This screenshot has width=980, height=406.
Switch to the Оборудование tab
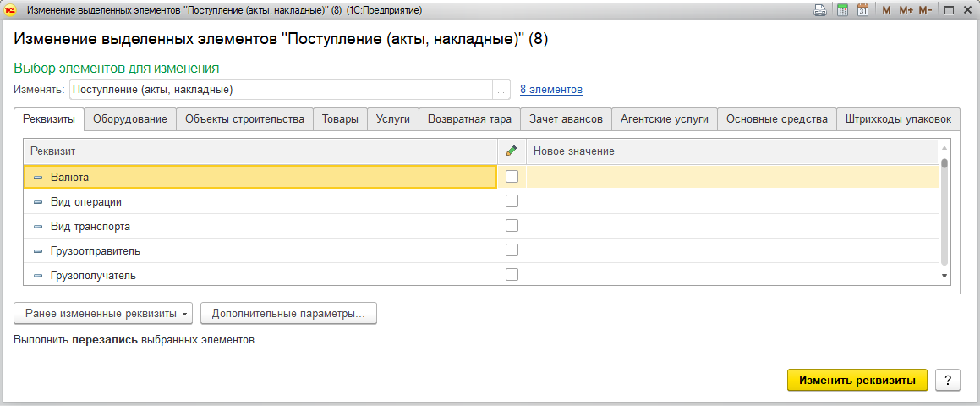(130, 119)
